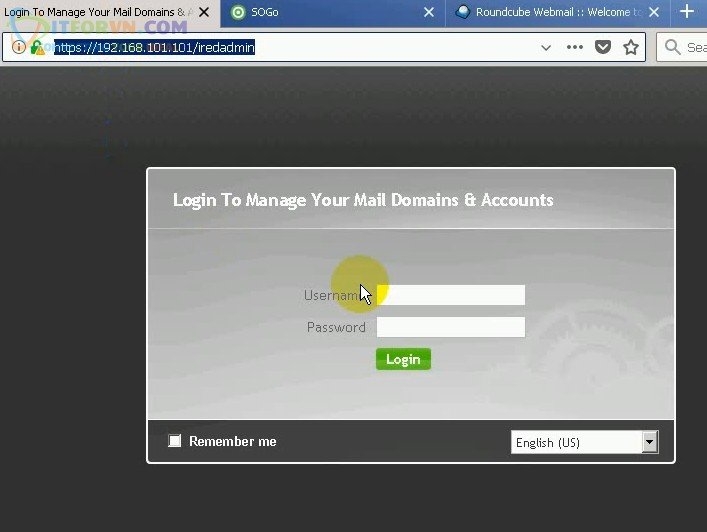
Task: Click the site information icon in address bar
Action: [18, 47]
